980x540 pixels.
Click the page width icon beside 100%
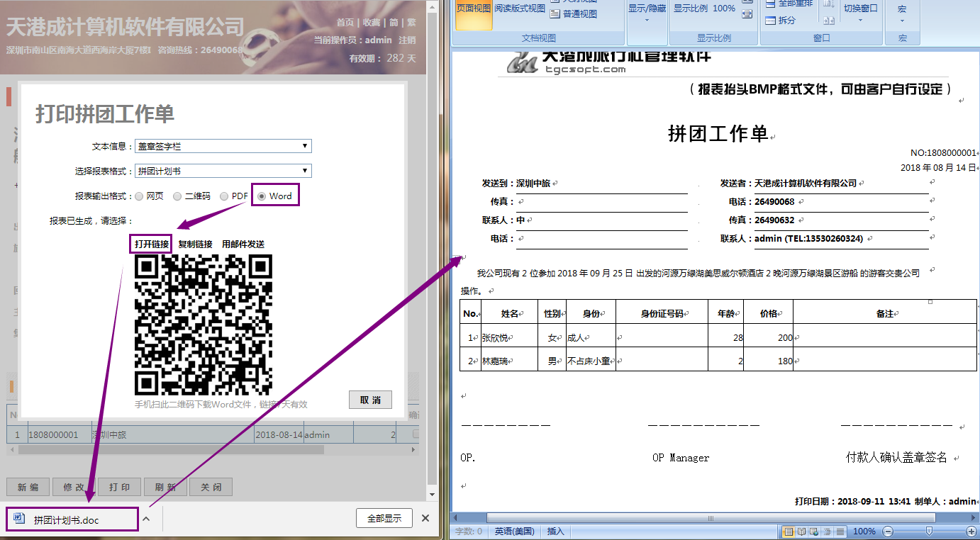point(747,14)
